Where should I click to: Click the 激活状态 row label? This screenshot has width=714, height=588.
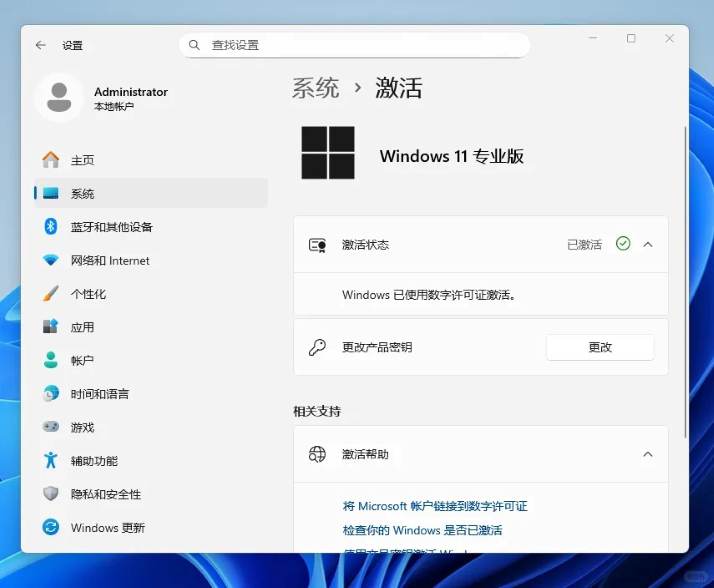click(365, 245)
